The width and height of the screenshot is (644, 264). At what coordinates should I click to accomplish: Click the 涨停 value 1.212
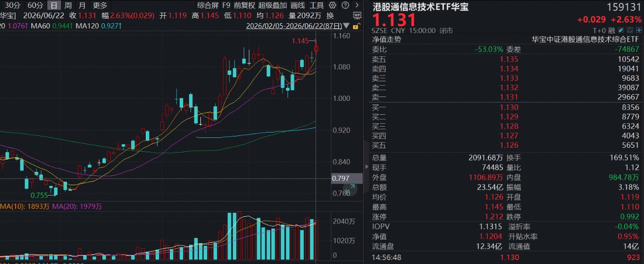[494, 217]
